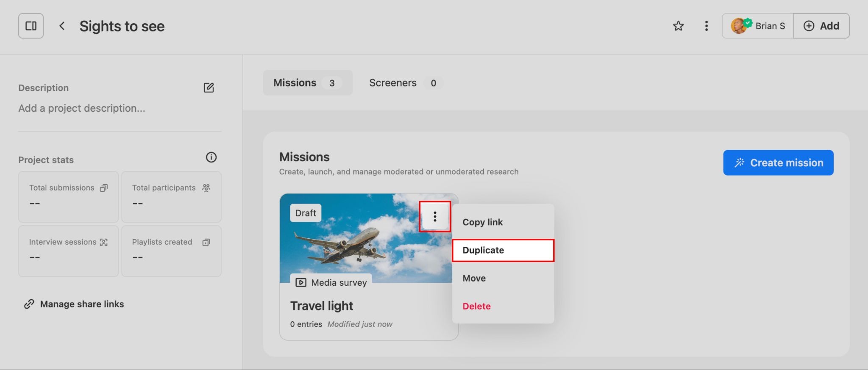868x370 pixels.
Task: Toggle the sidebar panel icon
Action: coord(31,26)
